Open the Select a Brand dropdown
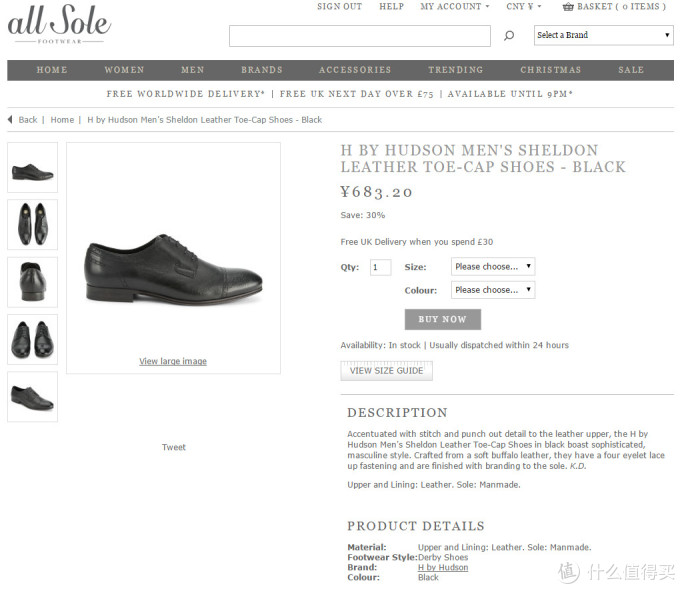680x589 pixels. [604, 35]
